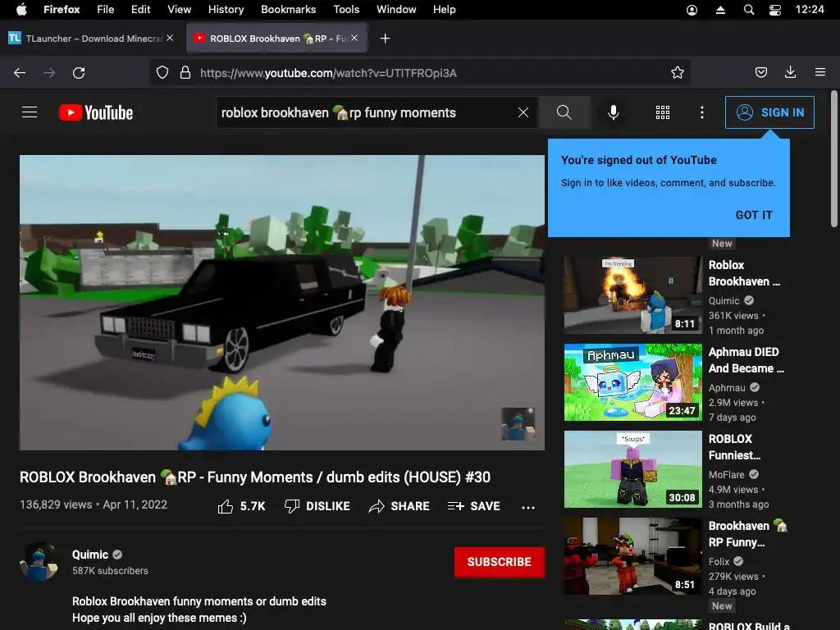Click the SIGN IN button
This screenshot has height=630, width=840.
pyautogui.click(x=769, y=112)
